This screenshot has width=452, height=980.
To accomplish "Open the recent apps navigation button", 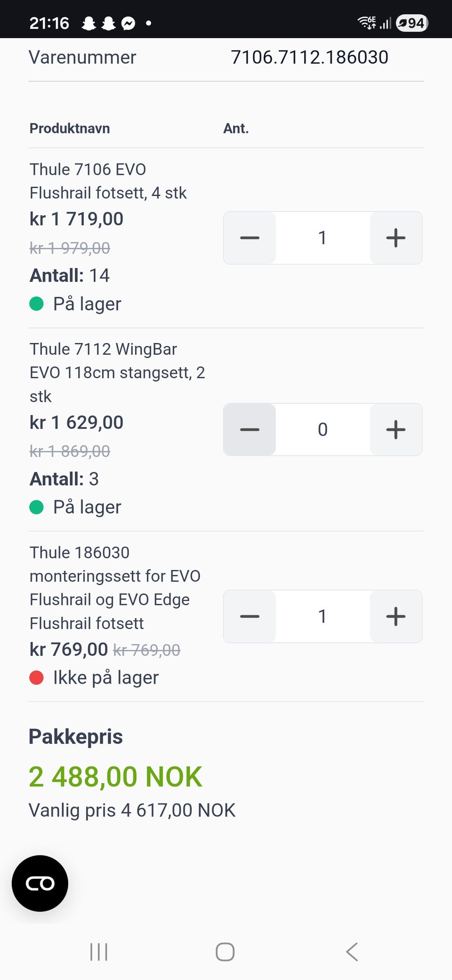I will [99, 952].
